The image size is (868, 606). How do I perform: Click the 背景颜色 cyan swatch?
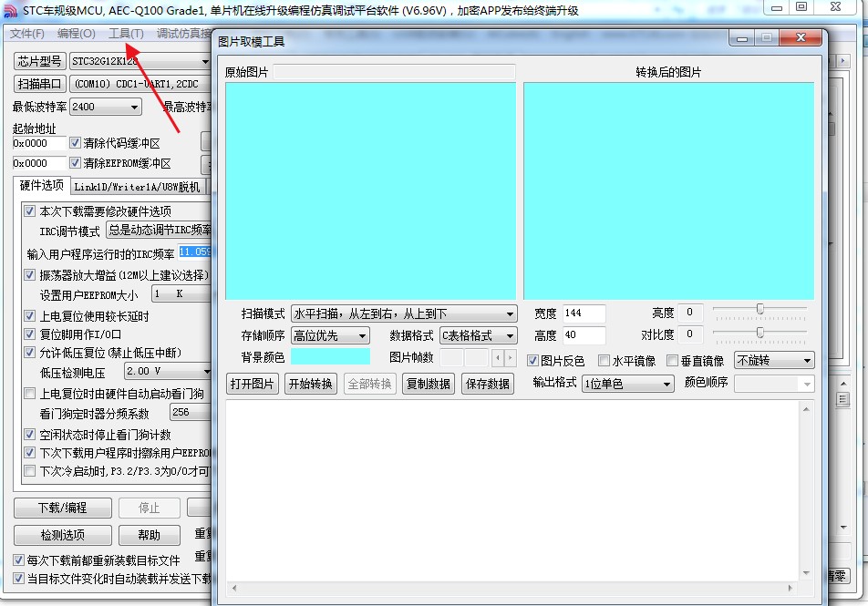click(330, 356)
